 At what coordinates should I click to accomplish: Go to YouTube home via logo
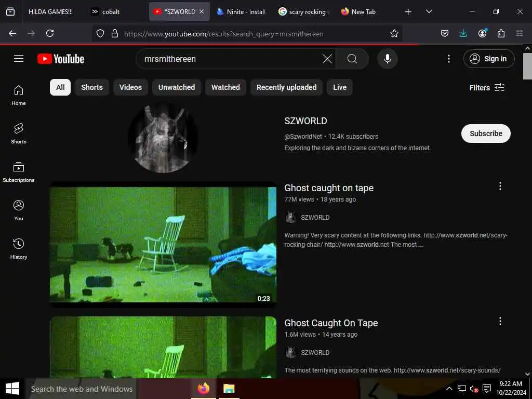[x=61, y=59]
